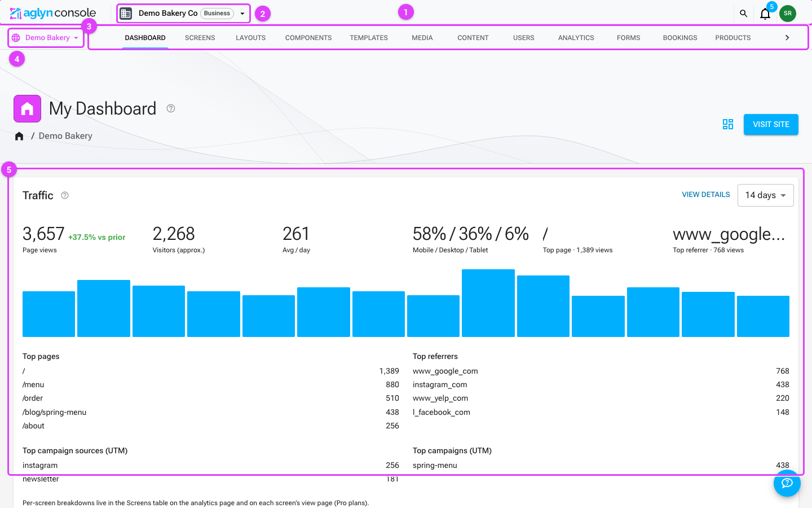
Task: Open the Bookings tab
Action: (680, 38)
